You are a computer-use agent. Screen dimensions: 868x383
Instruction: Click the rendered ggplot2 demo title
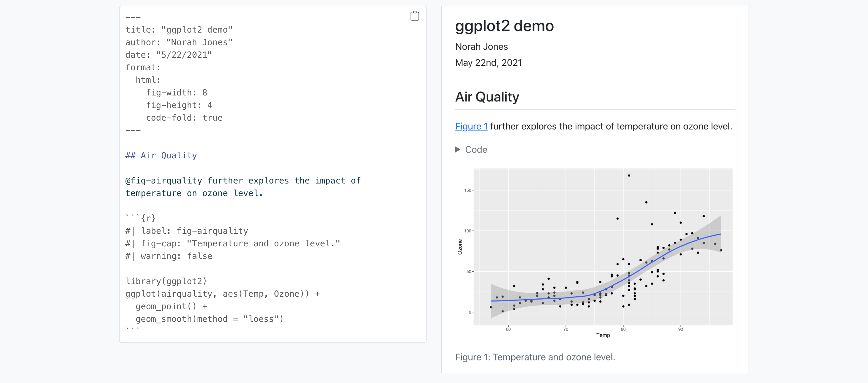(504, 26)
